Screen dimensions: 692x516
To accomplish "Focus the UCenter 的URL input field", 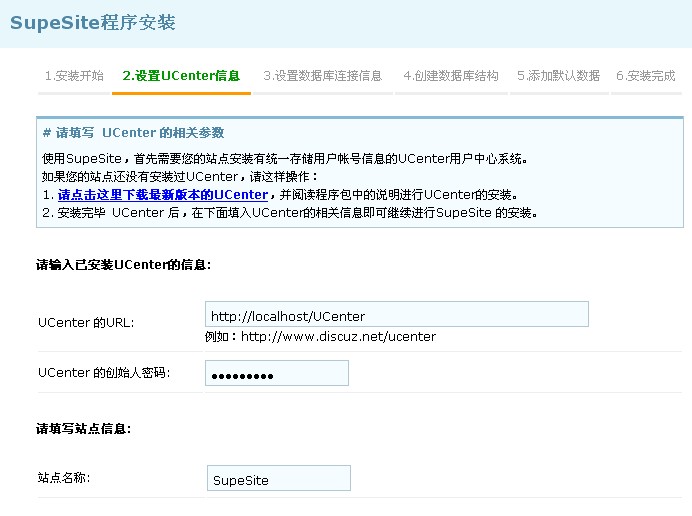I will (x=397, y=314).
